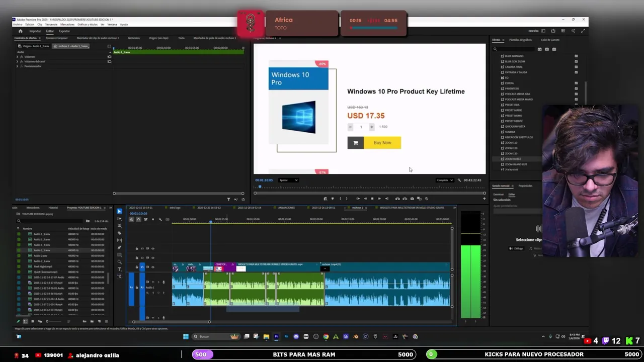Open Chrome icon in taskbar
Screen dimensions: 644x362
[326, 336]
